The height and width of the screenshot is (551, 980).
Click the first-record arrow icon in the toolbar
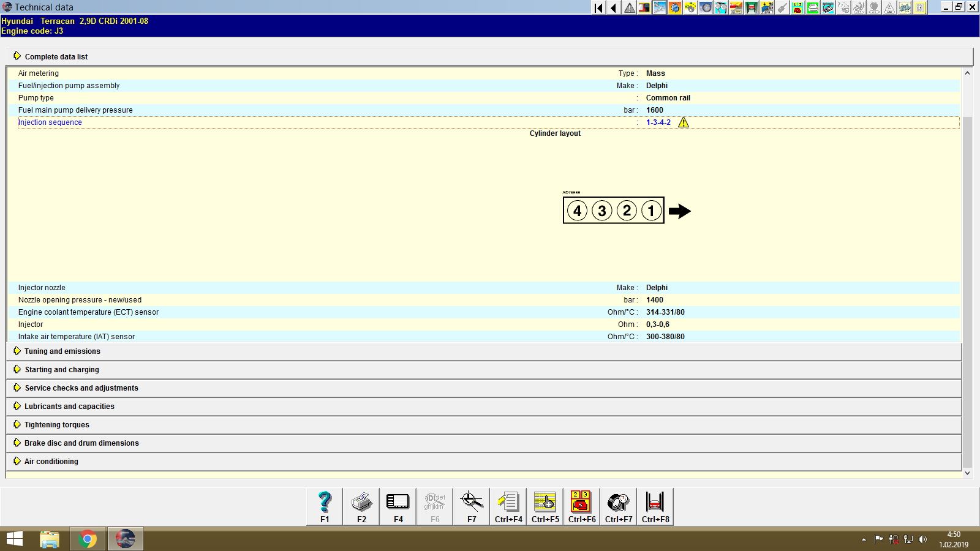[598, 8]
